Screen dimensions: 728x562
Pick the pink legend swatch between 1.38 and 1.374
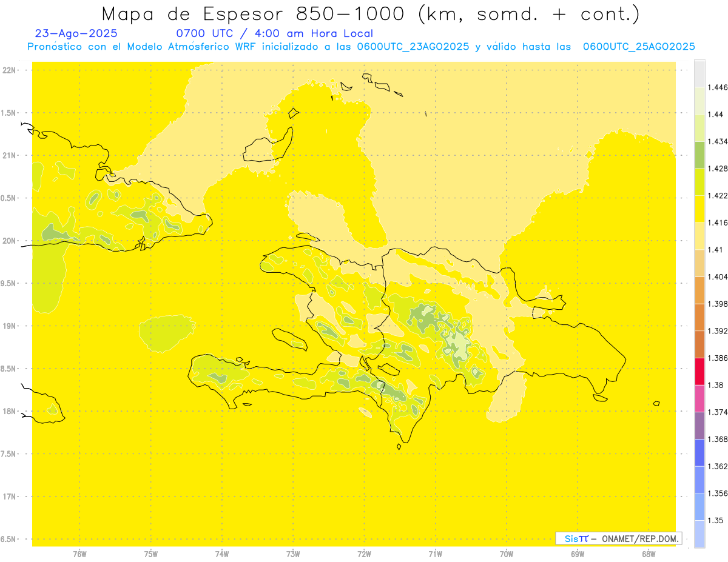[x=699, y=398]
